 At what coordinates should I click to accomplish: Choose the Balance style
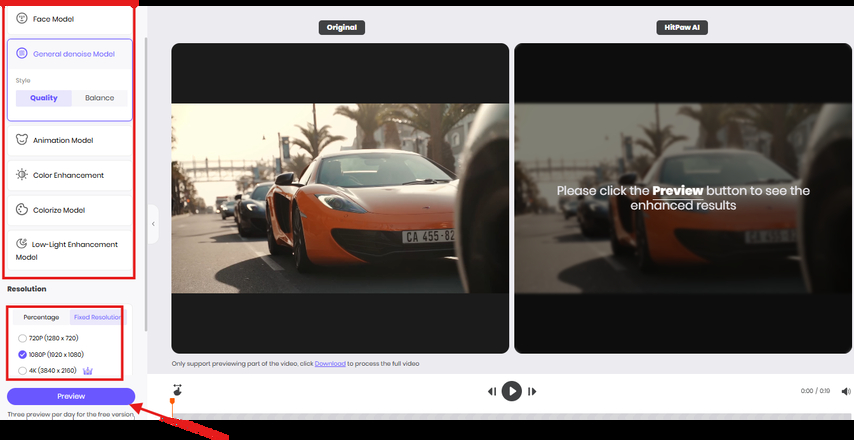[100, 98]
